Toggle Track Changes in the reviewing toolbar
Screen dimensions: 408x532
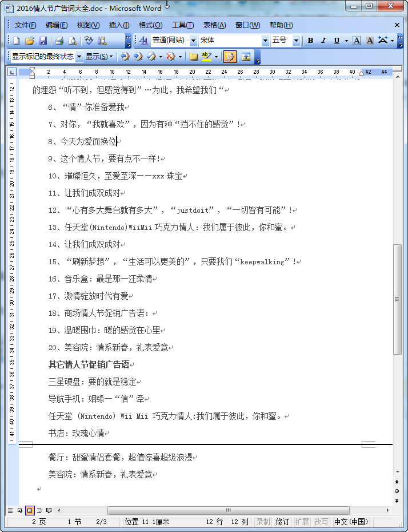[229, 57]
